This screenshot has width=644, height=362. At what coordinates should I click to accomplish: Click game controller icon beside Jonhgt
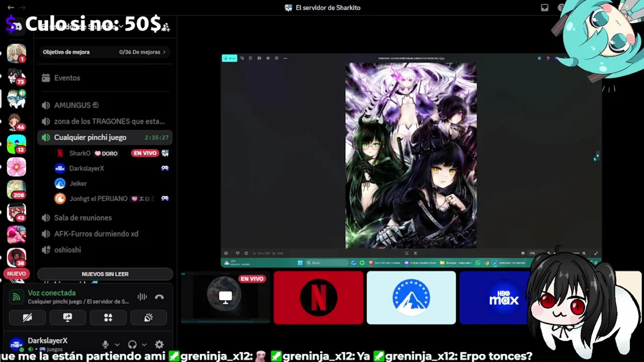point(165,199)
